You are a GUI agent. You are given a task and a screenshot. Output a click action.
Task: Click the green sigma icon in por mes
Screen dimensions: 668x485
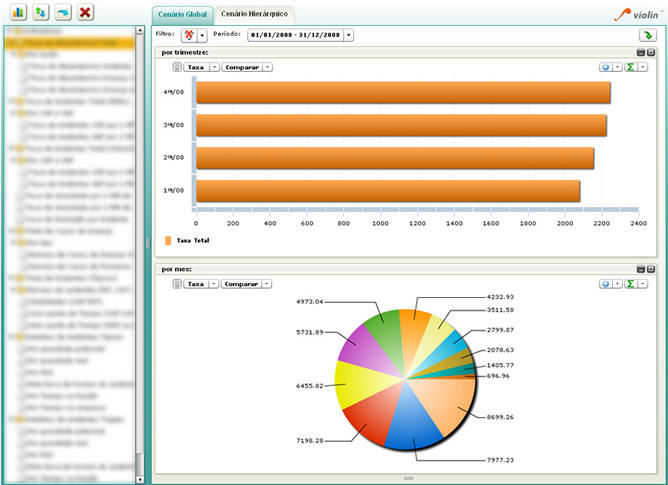[x=631, y=284]
